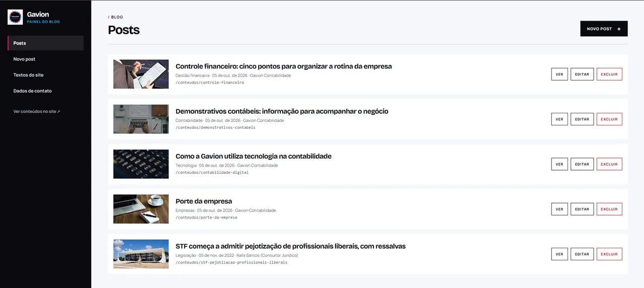The image size is (644, 288).
Task: Edit the Controle financeiro post
Action: click(582, 74)
